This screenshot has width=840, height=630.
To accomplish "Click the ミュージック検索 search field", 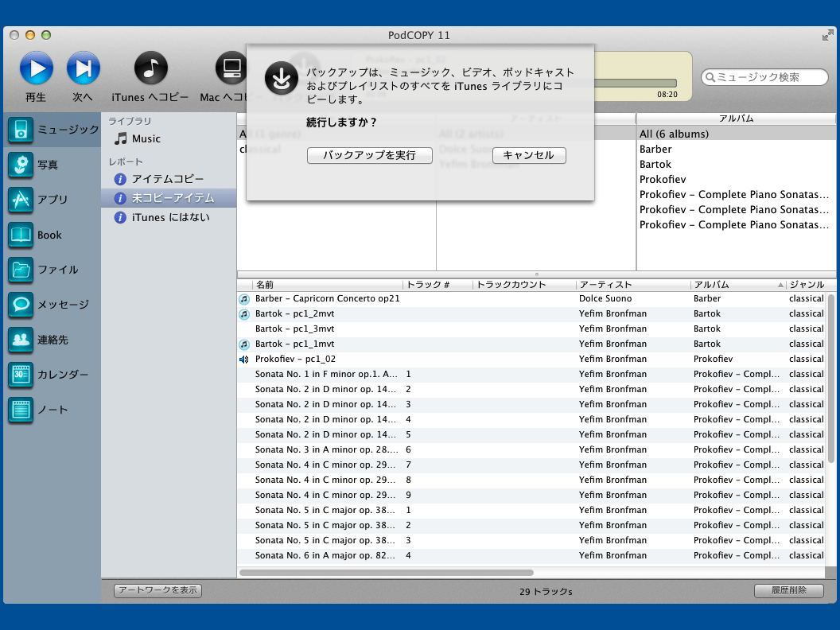I will click(765, 77).
